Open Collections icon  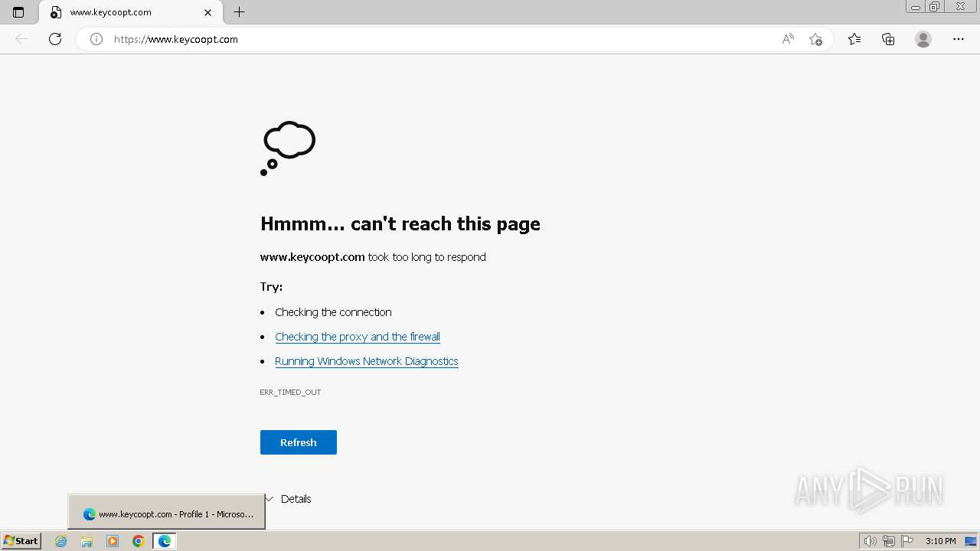click(x=888, y=39)
